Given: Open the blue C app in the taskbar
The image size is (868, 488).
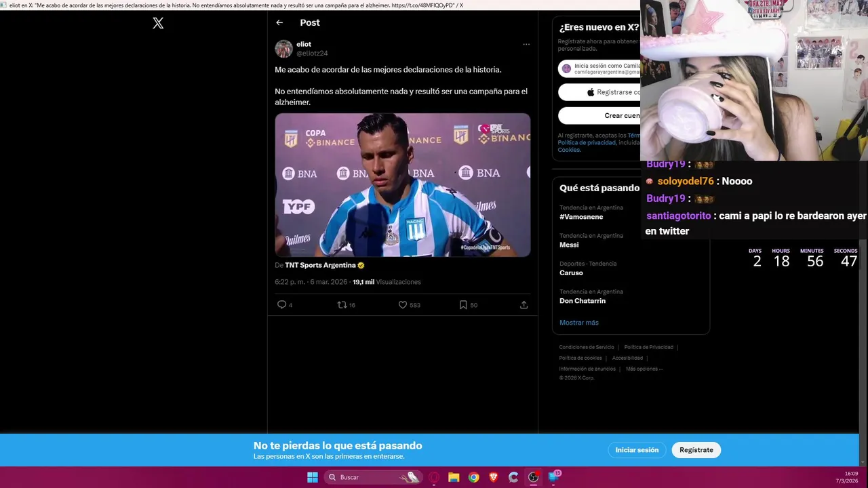Looking at the screenshot, I should (x=513, y=477).
